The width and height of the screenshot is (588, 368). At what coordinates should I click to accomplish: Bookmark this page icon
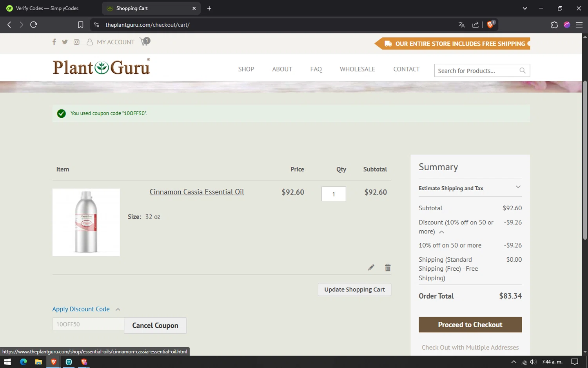click(x=80, y=25)
